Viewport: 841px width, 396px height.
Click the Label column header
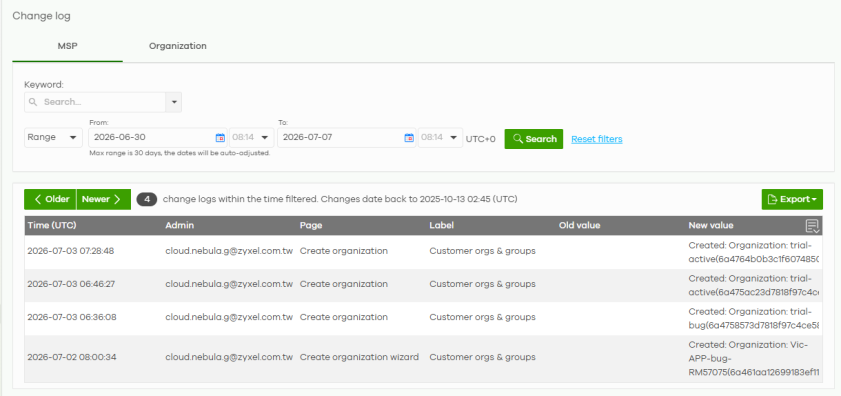click(441, 225)
